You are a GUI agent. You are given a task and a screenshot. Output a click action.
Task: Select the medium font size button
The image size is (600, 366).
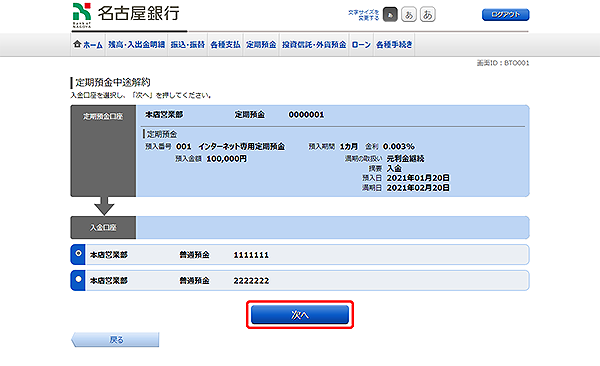(x=409, y=15)
